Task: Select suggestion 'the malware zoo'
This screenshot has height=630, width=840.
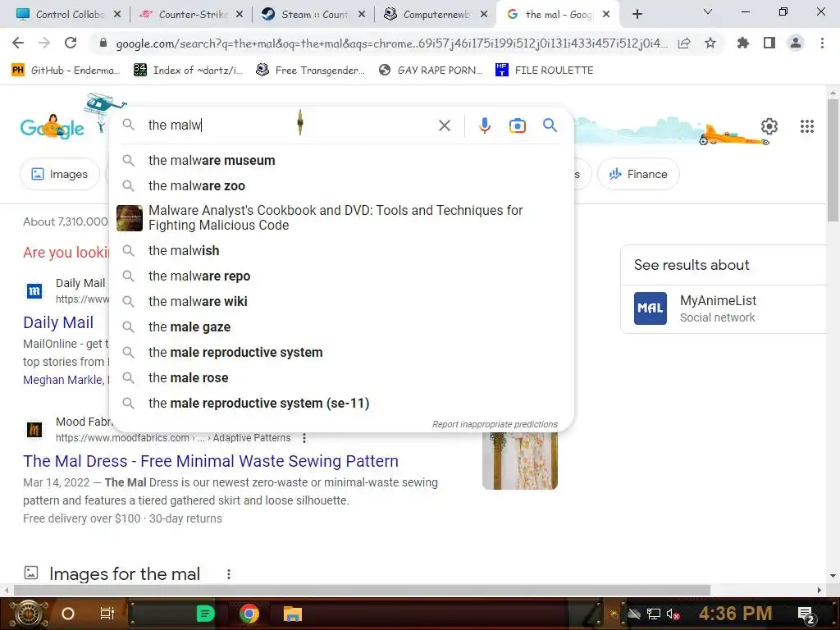Action: tap(341, 185)
